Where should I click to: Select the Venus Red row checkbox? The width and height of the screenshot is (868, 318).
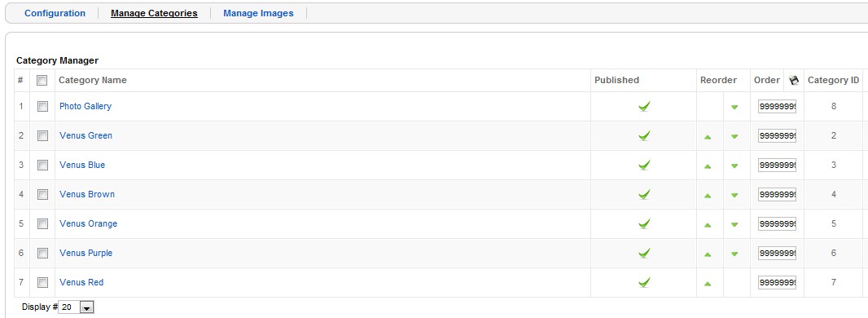[42, 283]
